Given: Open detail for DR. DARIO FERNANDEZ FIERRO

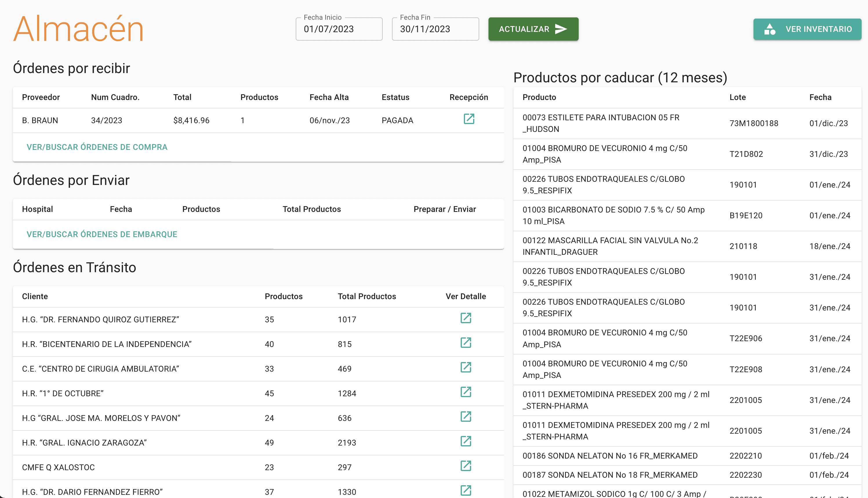Looking at the screenshot, I should click(x=466, y=490).
